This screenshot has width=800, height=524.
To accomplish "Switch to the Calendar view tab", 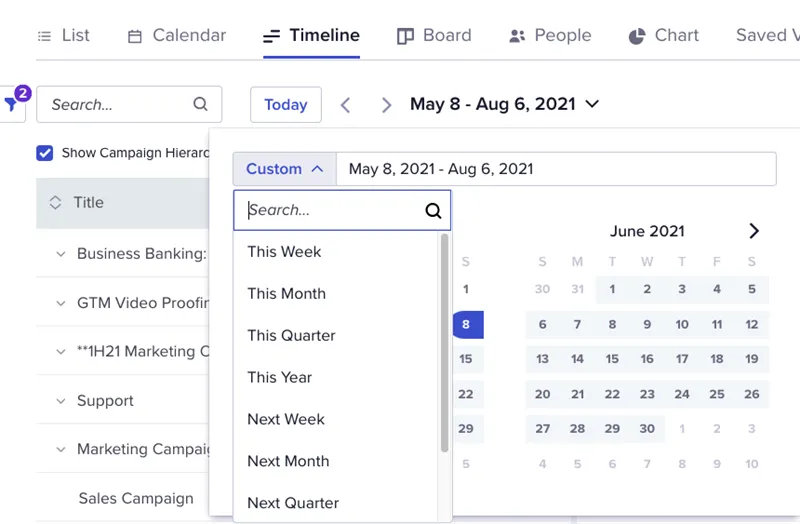I will tap(177, 35).
